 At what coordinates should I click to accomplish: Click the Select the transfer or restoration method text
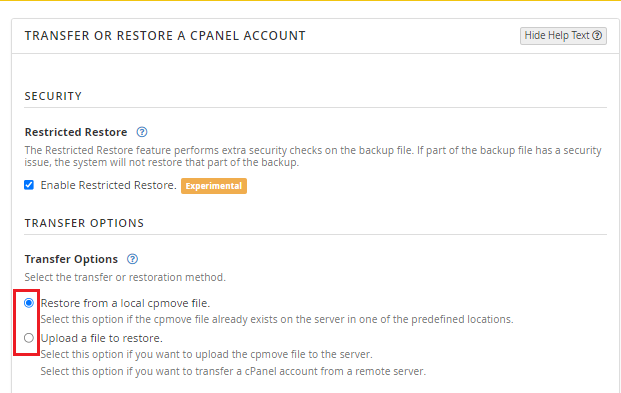tap(125, 277)
